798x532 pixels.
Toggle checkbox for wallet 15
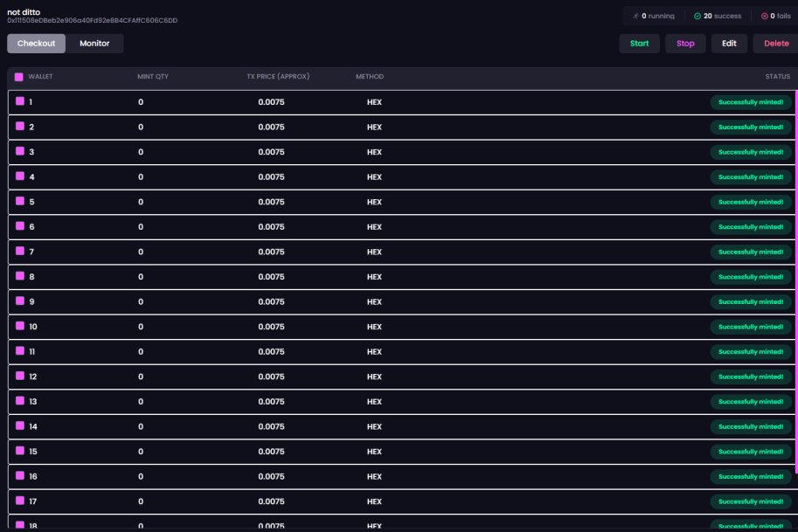[20, 450]
